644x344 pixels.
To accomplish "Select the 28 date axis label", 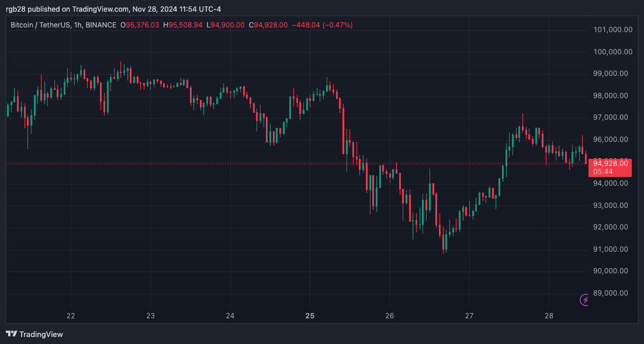I will tap(549, 316).
